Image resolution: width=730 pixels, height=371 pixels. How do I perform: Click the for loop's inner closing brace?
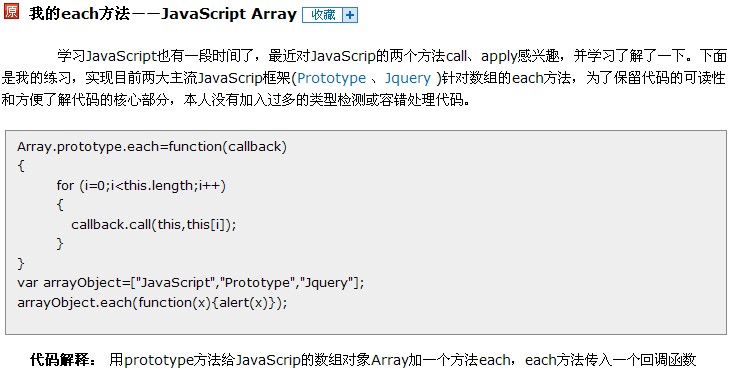[x=60, y=244]
